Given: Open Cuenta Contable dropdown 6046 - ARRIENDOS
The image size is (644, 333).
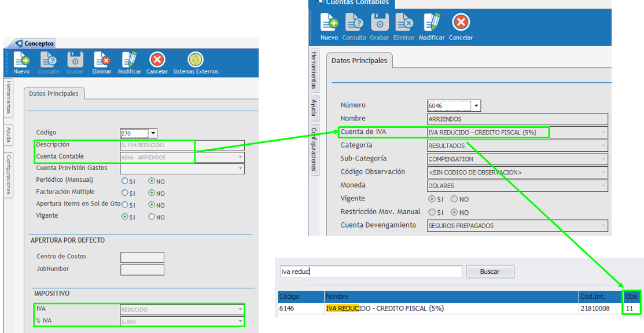Looking at the screenshot, I should coord(240,158).
